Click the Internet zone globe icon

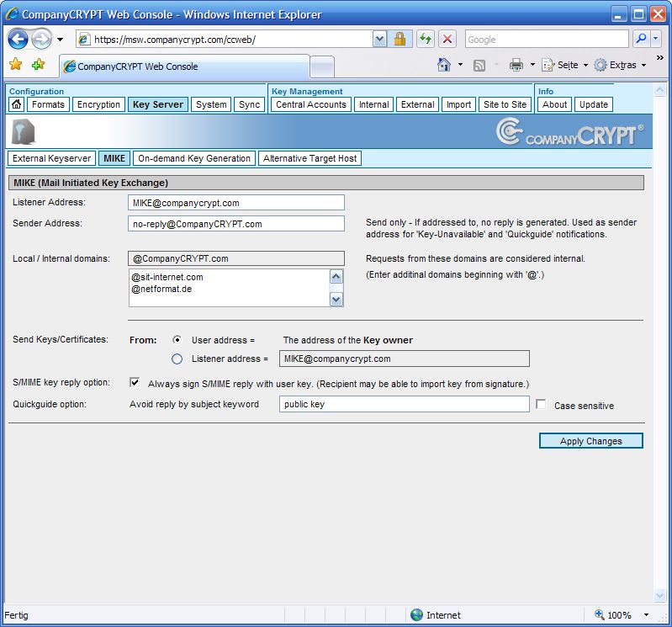pyautogui.click(x=416, y=615)
